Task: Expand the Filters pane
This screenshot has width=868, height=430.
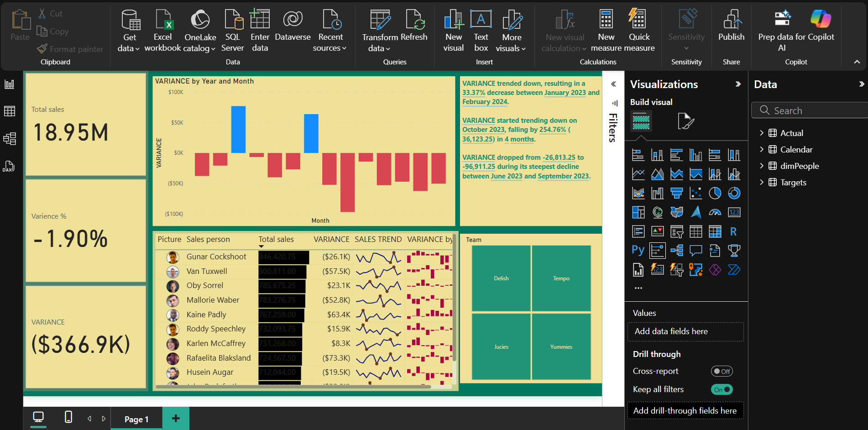Action: pyautogui.click(x=613, y=84)
